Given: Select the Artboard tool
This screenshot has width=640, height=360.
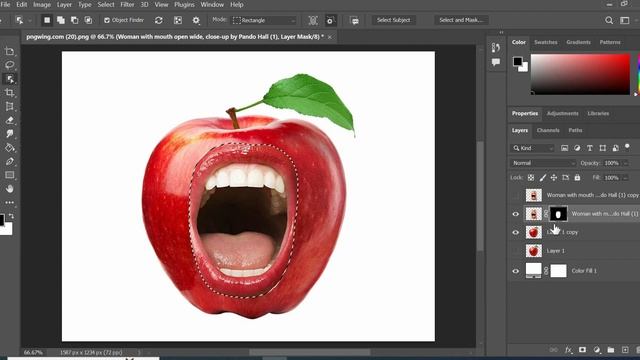Looking at the screenshot, I should click(9, 51).
